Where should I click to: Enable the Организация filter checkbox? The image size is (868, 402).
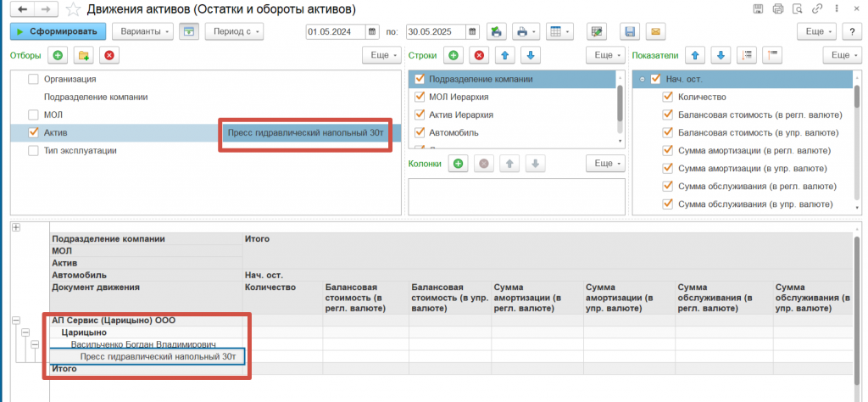(34, 79)
